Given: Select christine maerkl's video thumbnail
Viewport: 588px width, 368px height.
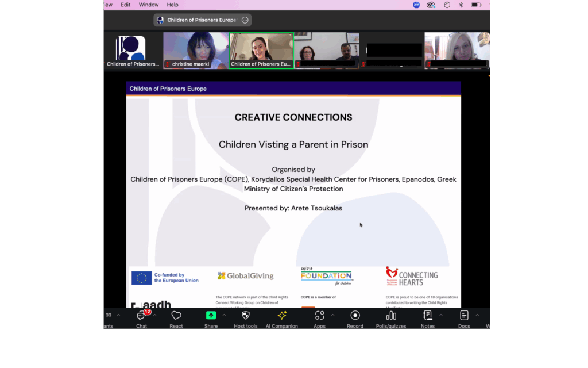Looking at the screenshot, I should 195,51.
